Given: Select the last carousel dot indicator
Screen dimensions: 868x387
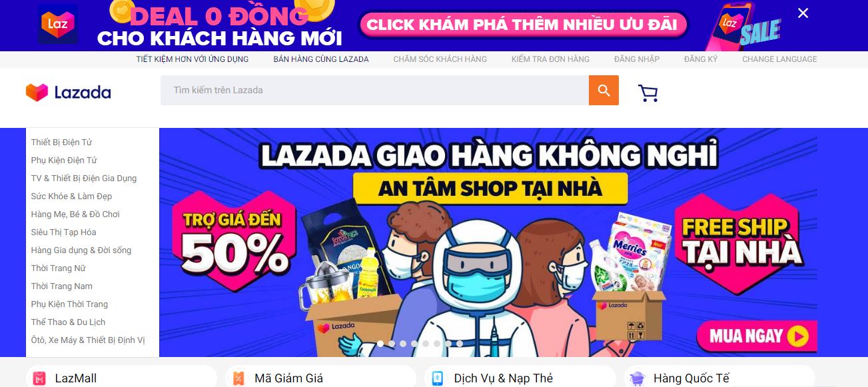Looking at the screenshot, I should point(460,344).
